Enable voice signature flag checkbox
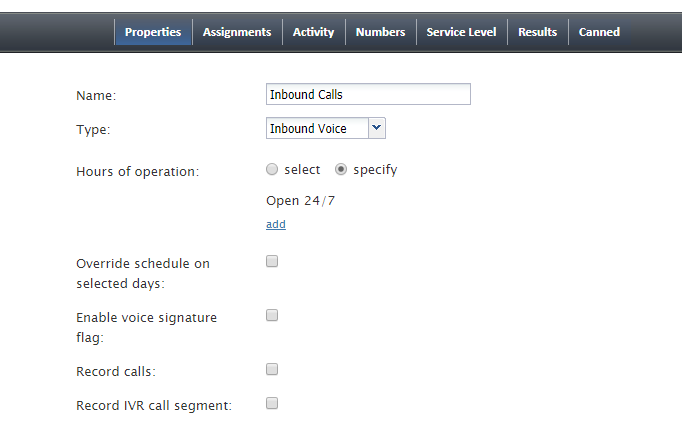This screenshot has height=422, width=682. pos(272,315)
